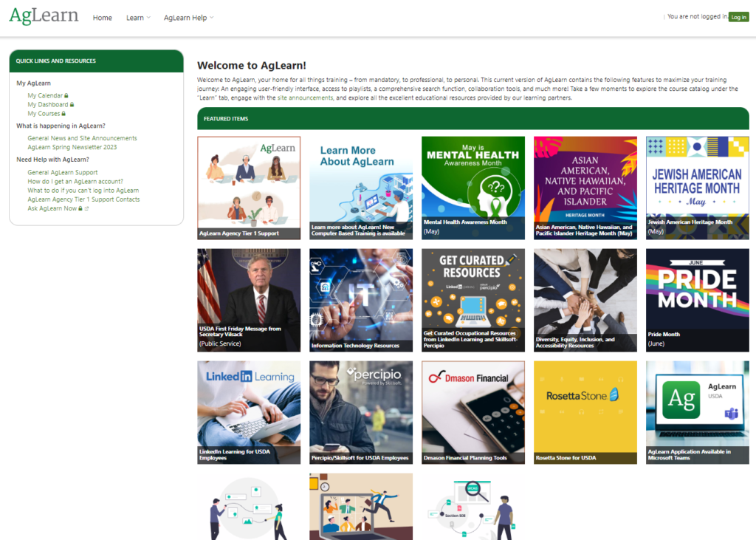Click the Log in button
756x540 pixels.
(738, 17)
